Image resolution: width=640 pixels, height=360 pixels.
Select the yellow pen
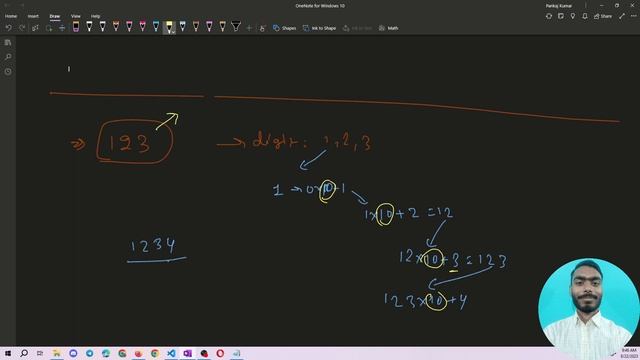tap(169, 27)
